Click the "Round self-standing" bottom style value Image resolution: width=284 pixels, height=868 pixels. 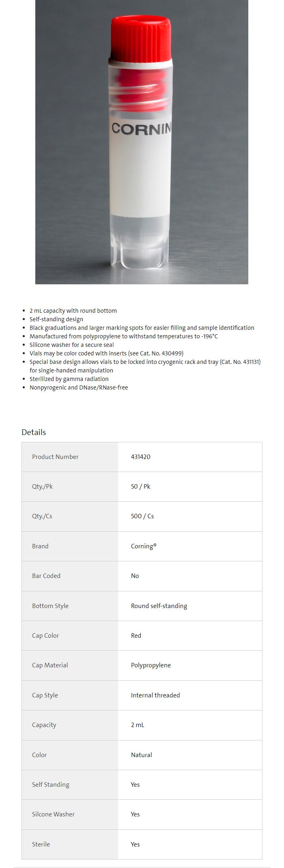[x=159, y=606]
